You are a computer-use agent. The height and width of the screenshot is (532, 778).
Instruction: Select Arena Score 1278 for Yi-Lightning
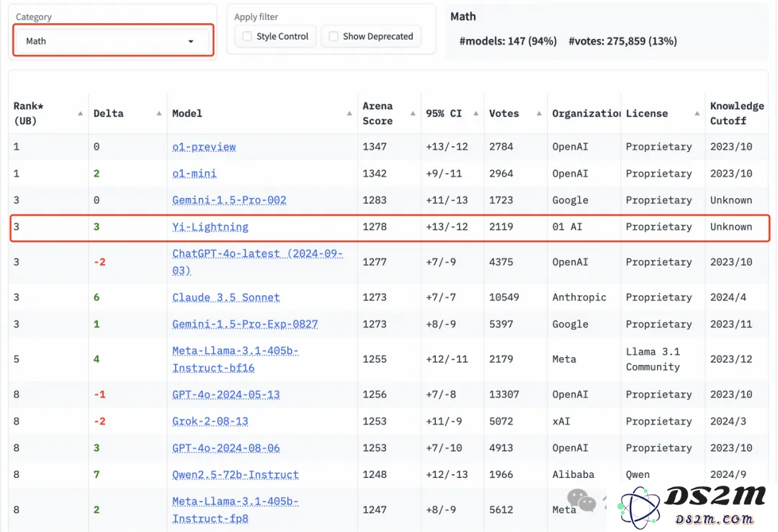(x=375, y=227)
